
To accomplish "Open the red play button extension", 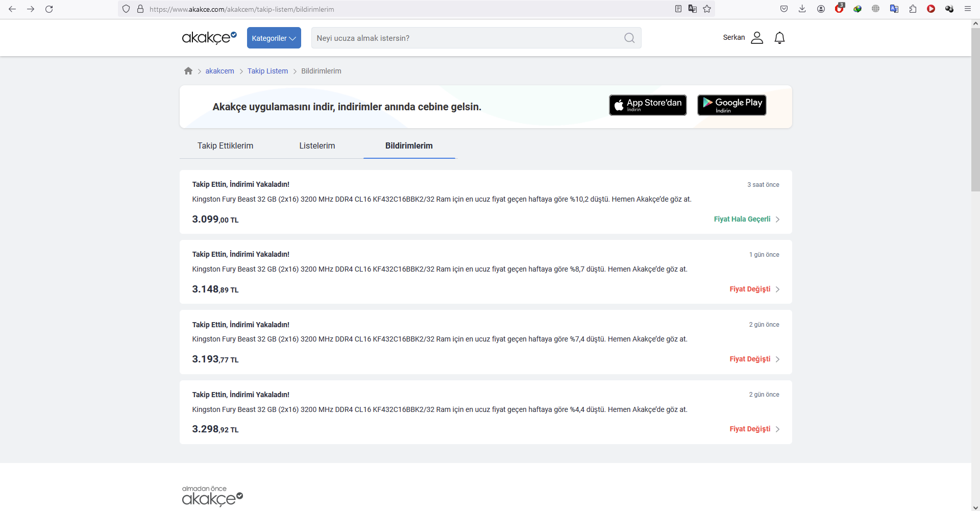I will (x=931, y=9).
